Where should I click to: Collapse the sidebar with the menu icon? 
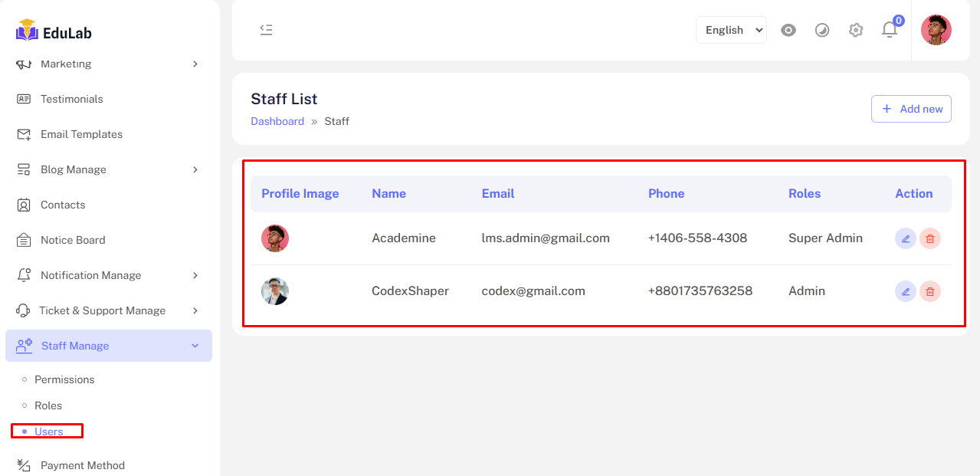(266, 30)
